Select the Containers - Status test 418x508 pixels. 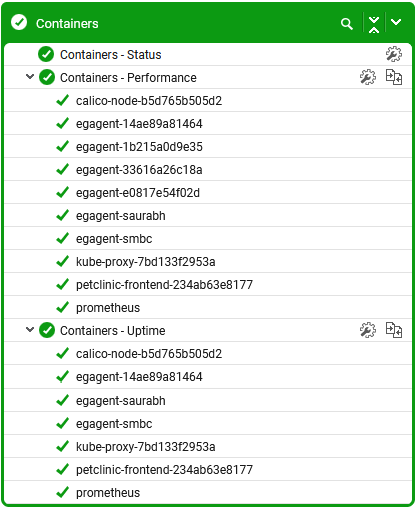pyautogui.click(x=111, y=55)
